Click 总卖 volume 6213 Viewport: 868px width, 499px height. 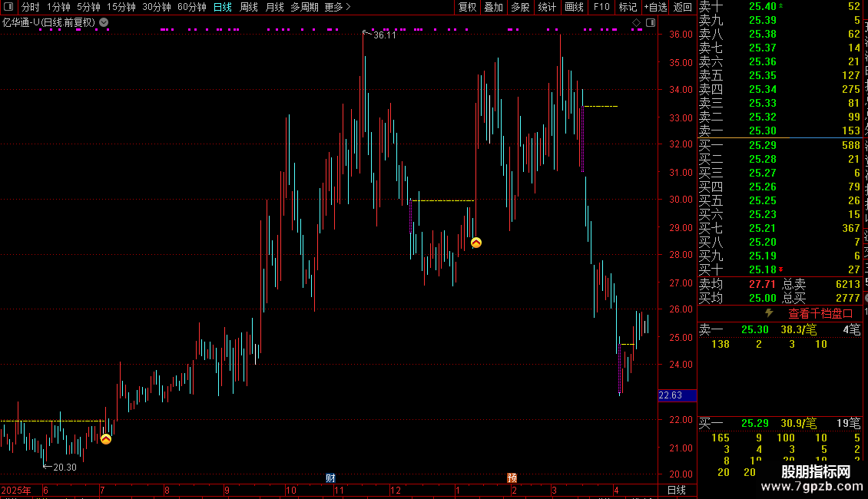[x=847, y=284]
